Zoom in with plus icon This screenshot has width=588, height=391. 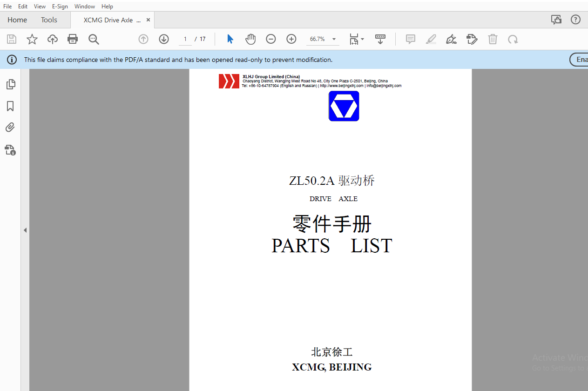291,39
